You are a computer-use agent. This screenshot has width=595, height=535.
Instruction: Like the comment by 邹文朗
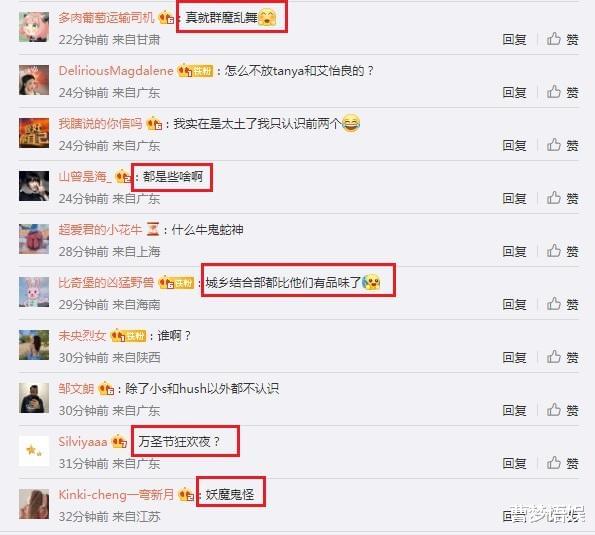point(562,410)
